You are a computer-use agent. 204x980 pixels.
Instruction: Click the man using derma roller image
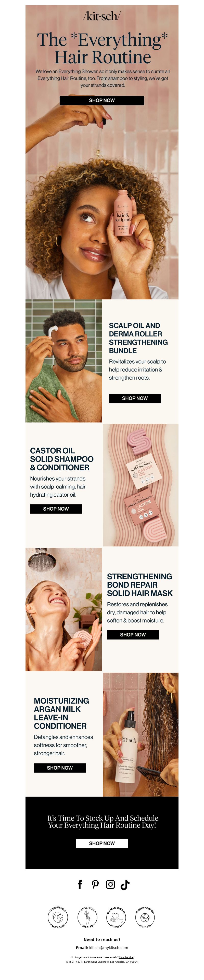coord(64,361)
